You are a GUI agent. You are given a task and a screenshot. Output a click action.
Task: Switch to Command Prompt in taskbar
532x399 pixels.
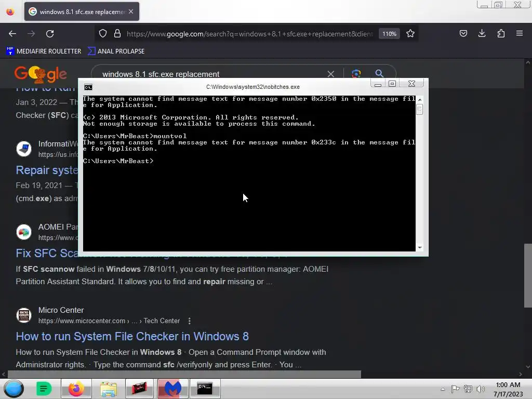(205, 389)
